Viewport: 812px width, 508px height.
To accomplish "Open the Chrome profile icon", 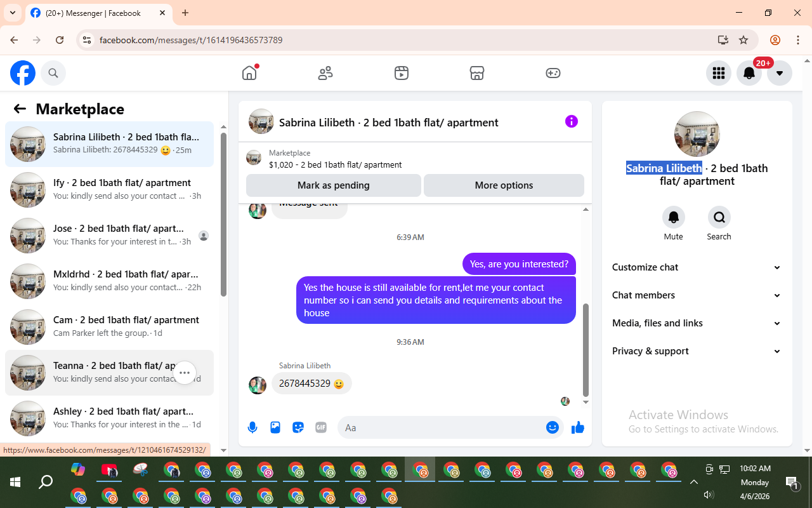I will click(775, 40).
